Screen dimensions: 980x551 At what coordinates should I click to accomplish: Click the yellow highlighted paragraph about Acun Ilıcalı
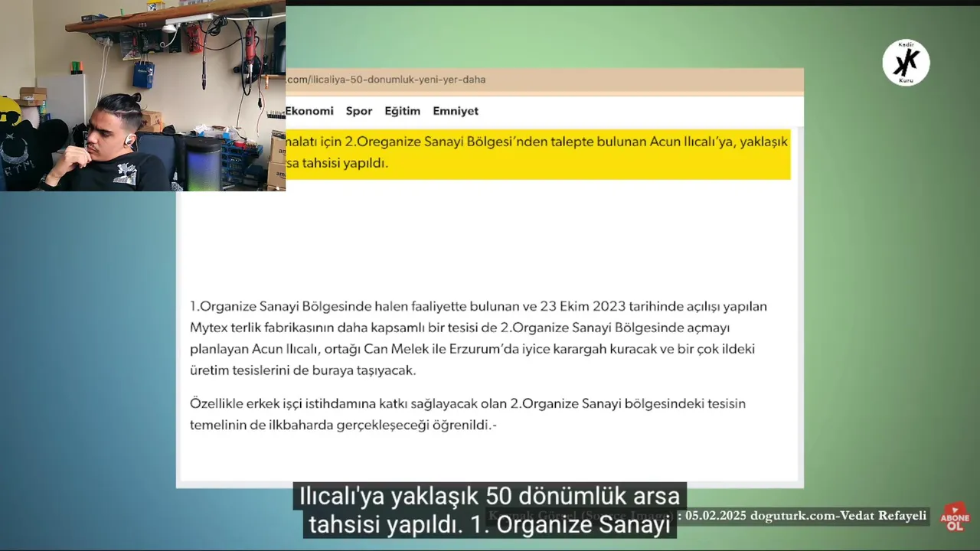coord(537,152)
